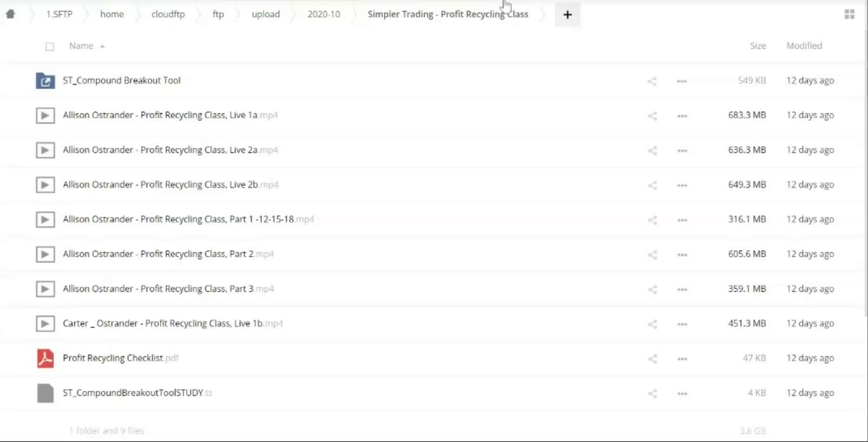Image resolution: width=868 pixels, height=442 pixels.
Task: Open Profit Recycling Class, Part 3.mp4
Action: (168, 289)
